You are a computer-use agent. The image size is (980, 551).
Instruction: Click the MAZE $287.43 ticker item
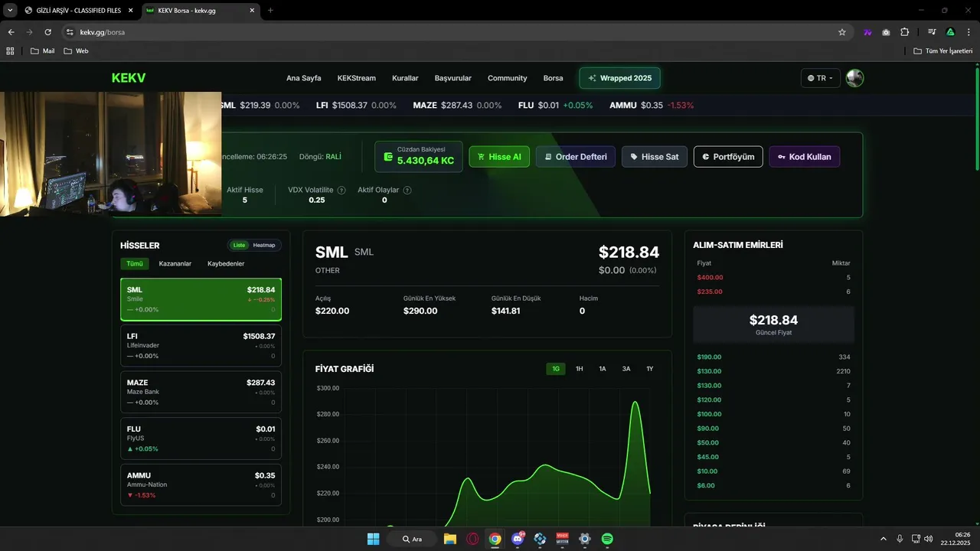point(457,105)
